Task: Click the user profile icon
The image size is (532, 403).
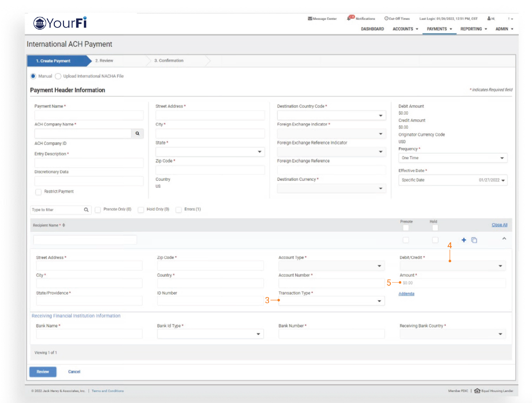Action: click(x=489, y=19)
